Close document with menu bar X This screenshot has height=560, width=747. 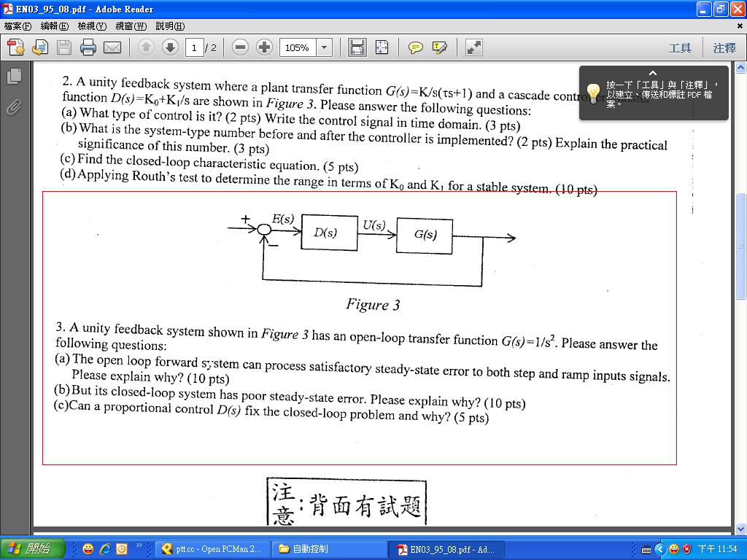pos(740,26)
